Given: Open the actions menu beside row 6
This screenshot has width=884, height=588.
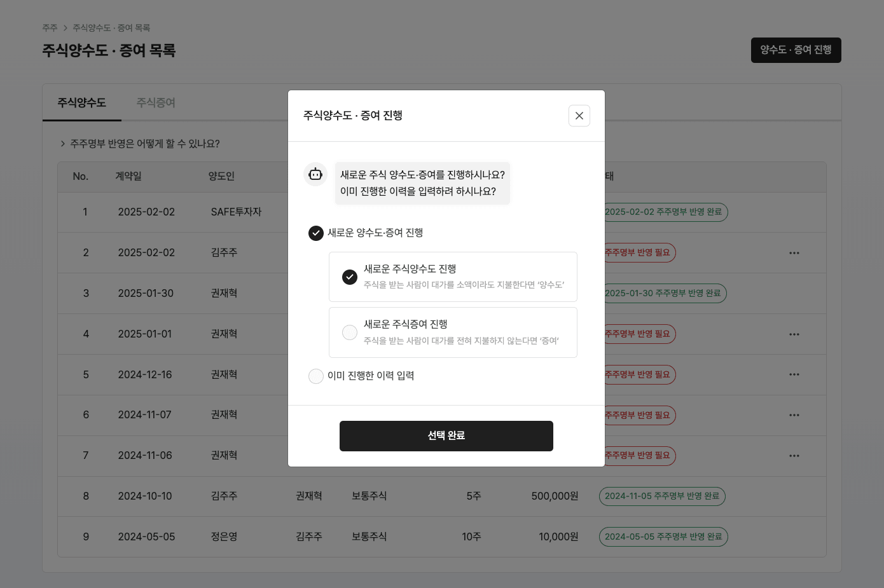Looking at the screenshot, I should pos(794,415).
